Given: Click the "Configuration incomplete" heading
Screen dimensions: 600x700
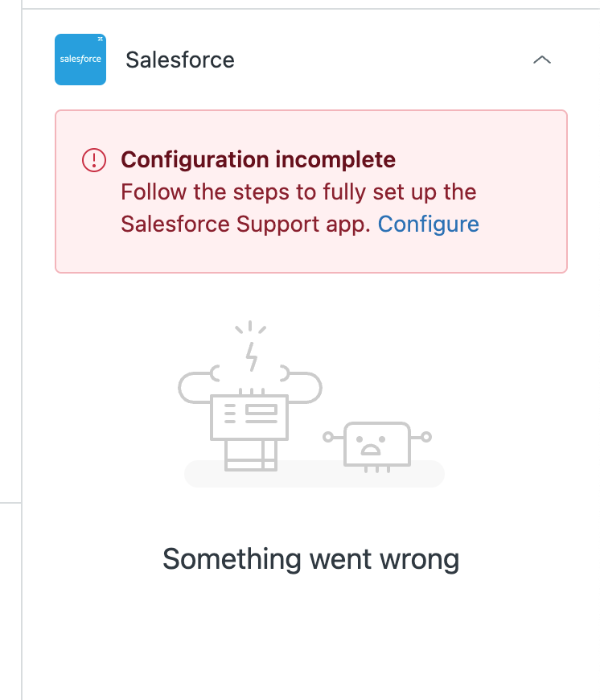Looking at the screenshot, I should [x=257, y=160].
